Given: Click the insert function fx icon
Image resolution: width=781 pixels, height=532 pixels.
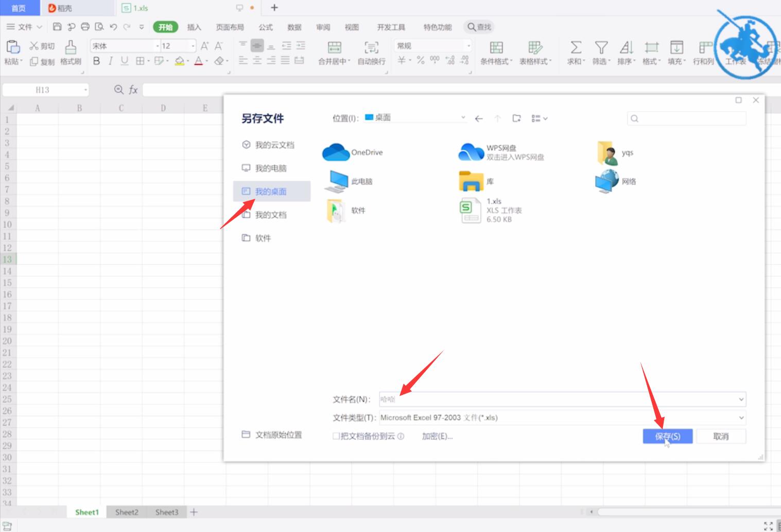Looking at the screenshot, I should pyautogui.click(x=133, y=90).
